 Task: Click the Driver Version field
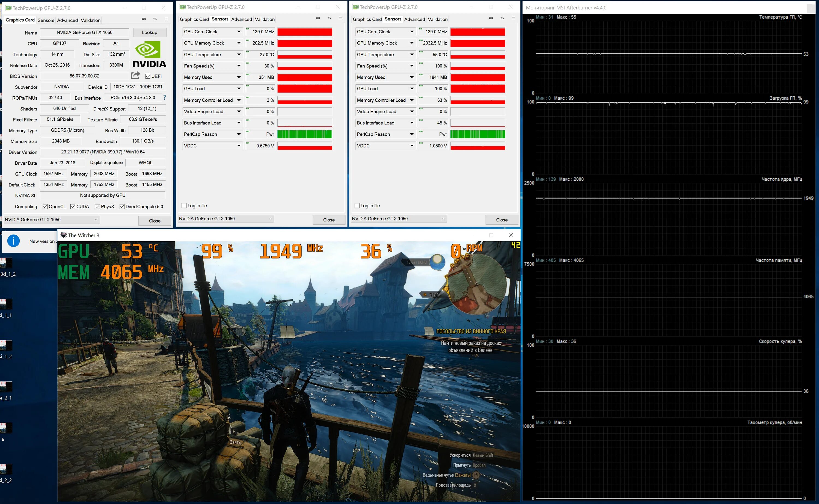103,152
